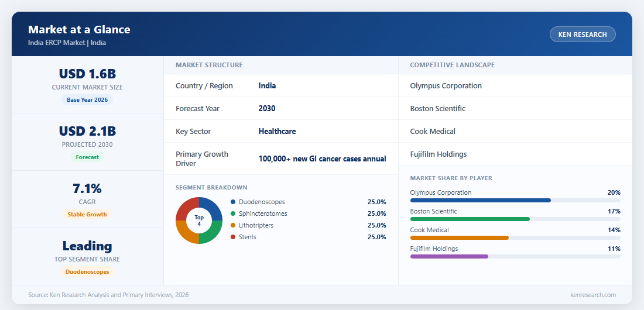Select the Base Year 2026 pill
The height and width of the screenshot is (310, 644).
87,100
